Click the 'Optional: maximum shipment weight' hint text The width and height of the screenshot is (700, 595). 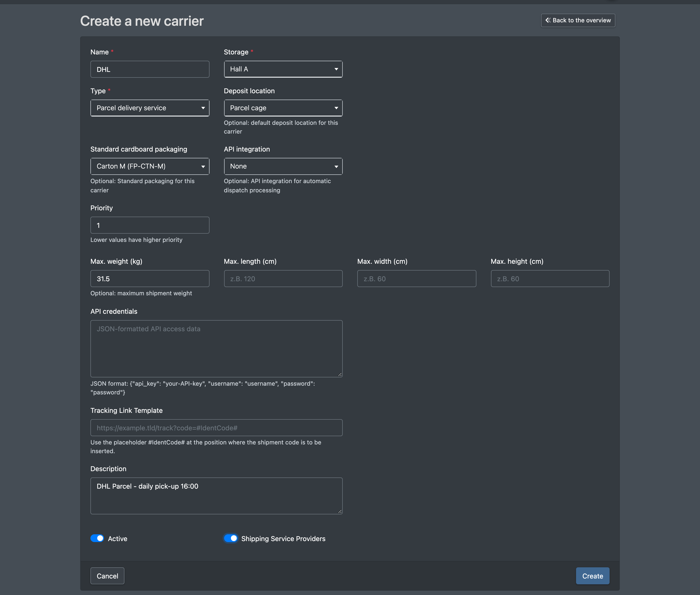[141, 293]
